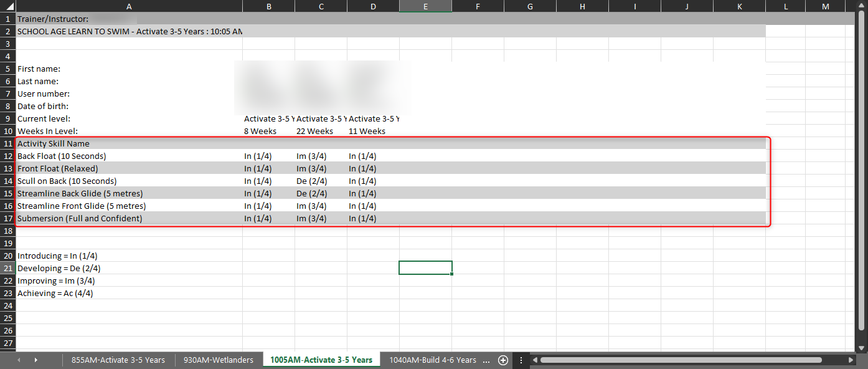The width and height of the screenshot is (868, 369).
Task: Click the new sheet plus button
Action: pos(503,360)
